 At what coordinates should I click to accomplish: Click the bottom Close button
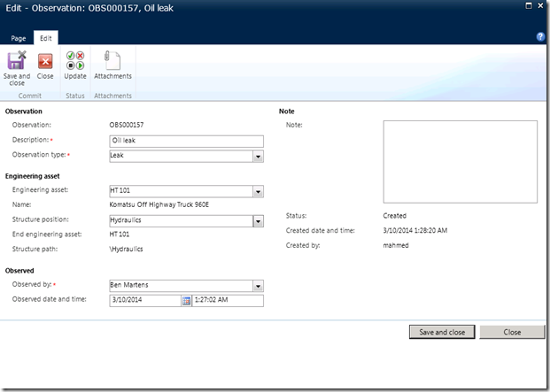point(512,332)
